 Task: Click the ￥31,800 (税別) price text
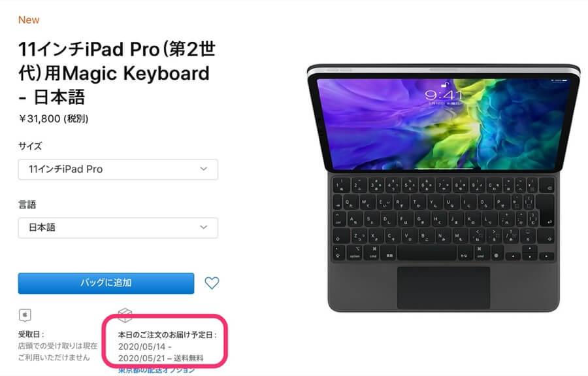54,119
